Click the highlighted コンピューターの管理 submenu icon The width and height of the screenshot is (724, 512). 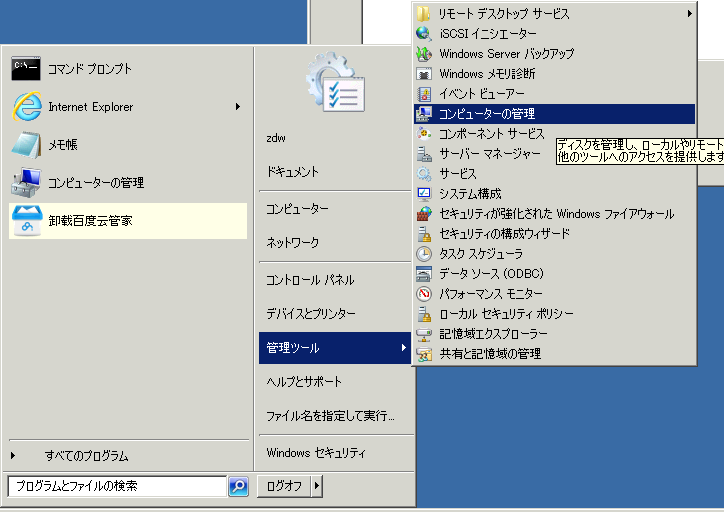click(423, 114)
